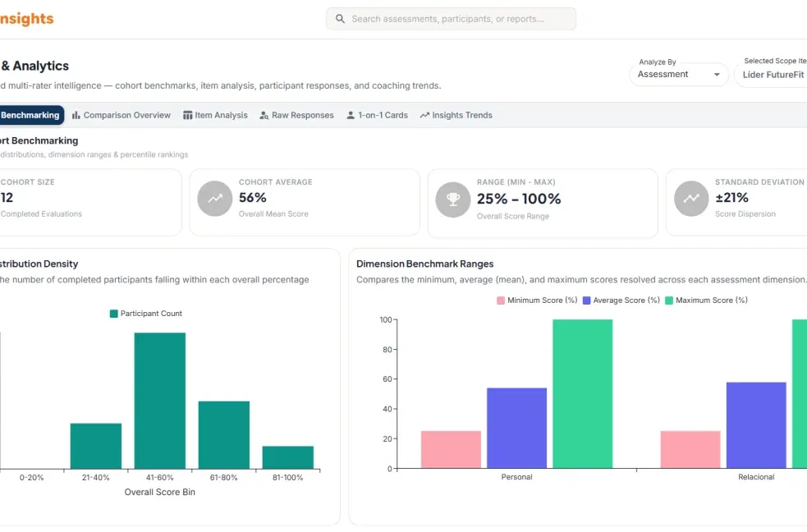Click the Personal average score blue bar
Viewport: 807px width, 532px height.
point(516,428)
